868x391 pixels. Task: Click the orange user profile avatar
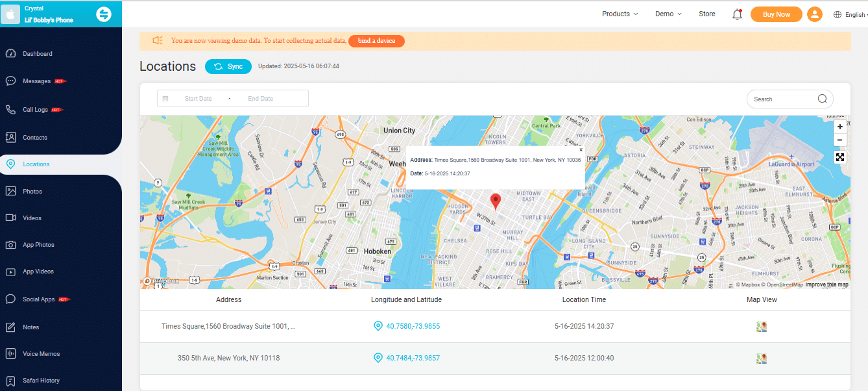[x=815, y=14]
